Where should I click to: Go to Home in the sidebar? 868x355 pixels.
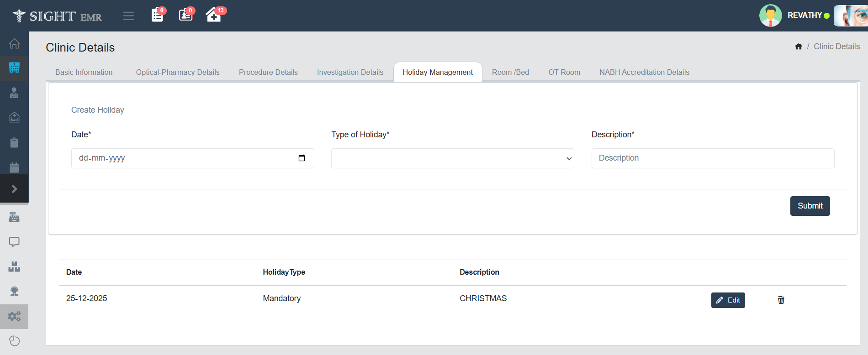[x=14, y=44]
